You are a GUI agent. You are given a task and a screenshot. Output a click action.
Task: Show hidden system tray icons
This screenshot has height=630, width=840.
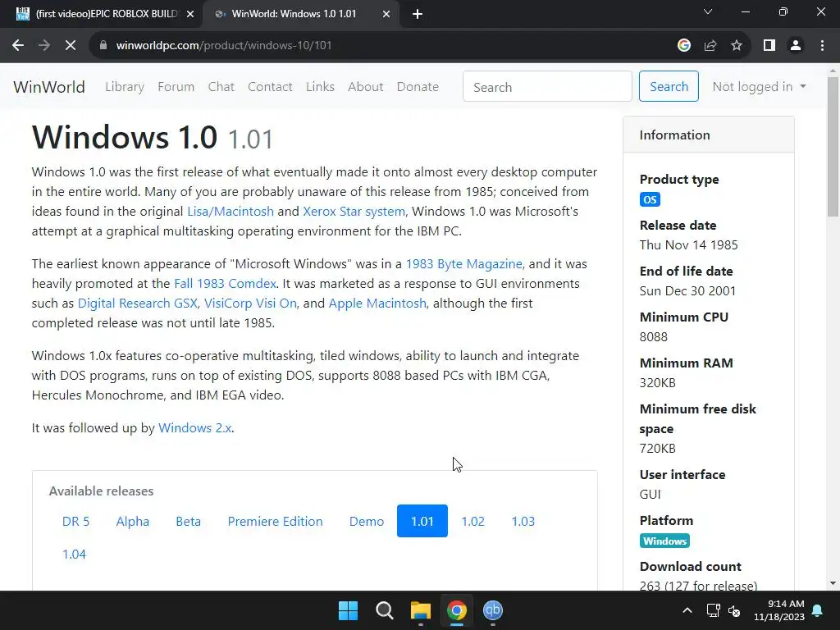(687, 610)
